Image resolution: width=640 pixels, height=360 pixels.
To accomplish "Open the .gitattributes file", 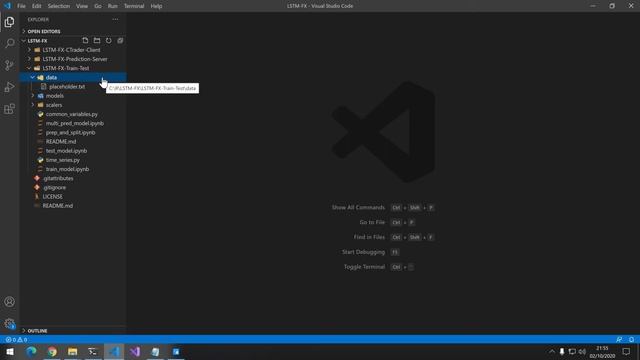I will (73, 178).
